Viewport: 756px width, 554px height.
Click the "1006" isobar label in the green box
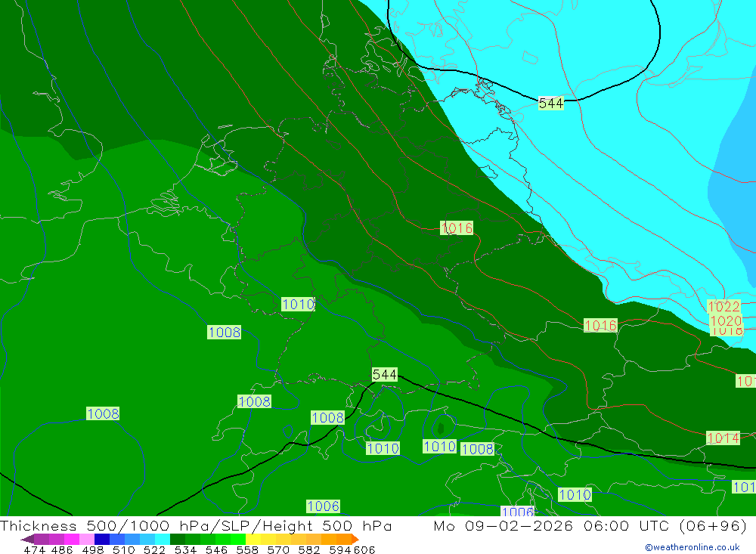coord(323,506)
